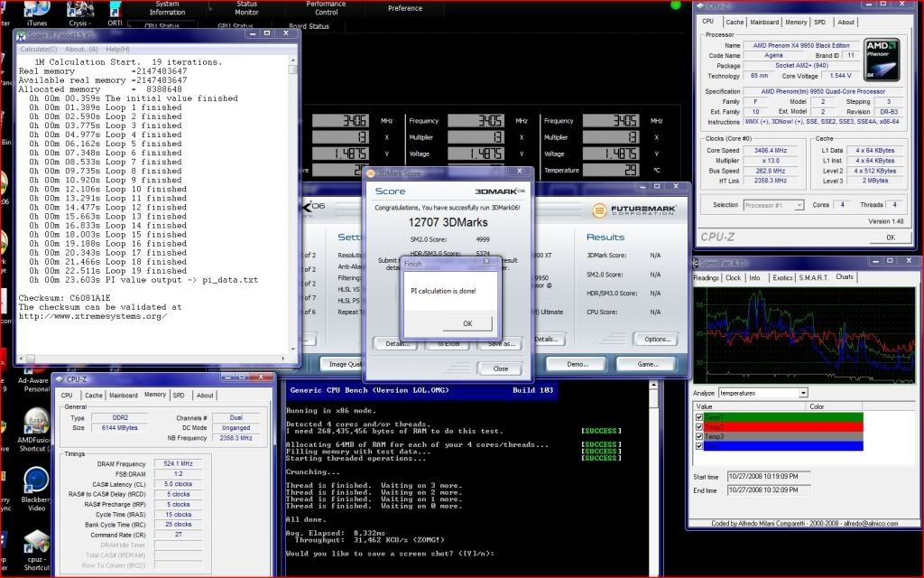Open About tab in bottom CPU-Z window
Image resolution: width=924 pixels, height=578 pixels.
pyautogui.click(x=205, y=396)
